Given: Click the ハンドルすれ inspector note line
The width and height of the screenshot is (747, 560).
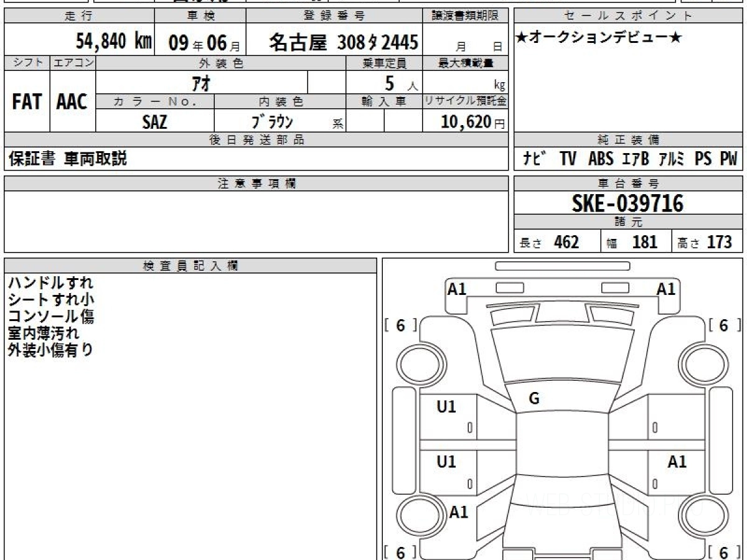Looking at the screenshot, I should click(x=50, y=283).
